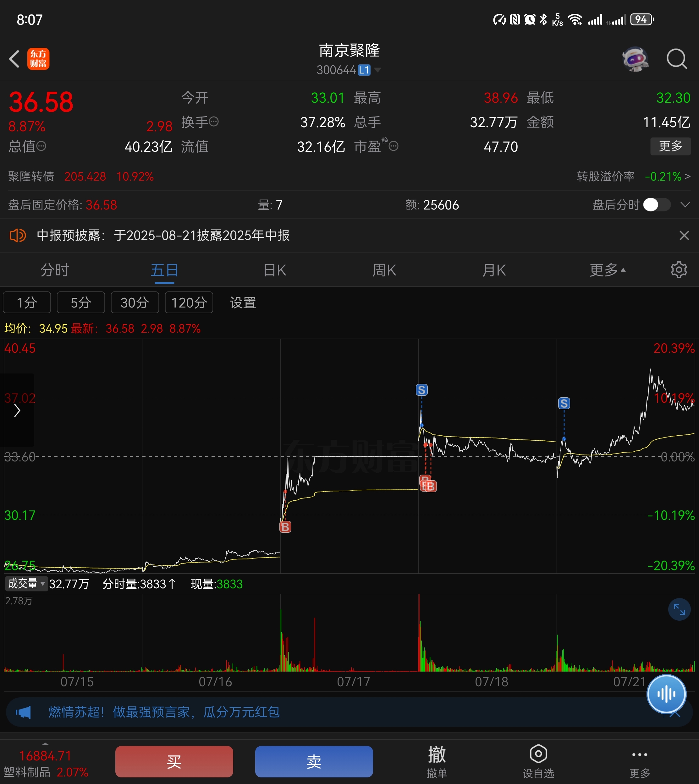Viewport: 699px width, 784px height.
Task: Open the 燃情苏超 promo banner link
Action: 164,712
